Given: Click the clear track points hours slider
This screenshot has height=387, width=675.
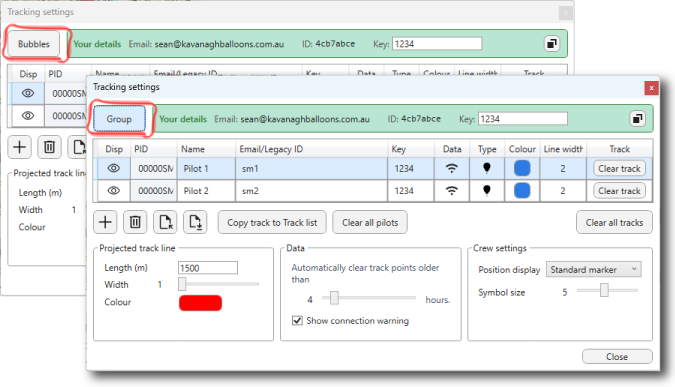Looking at the screenshot, I should point(369,298).
